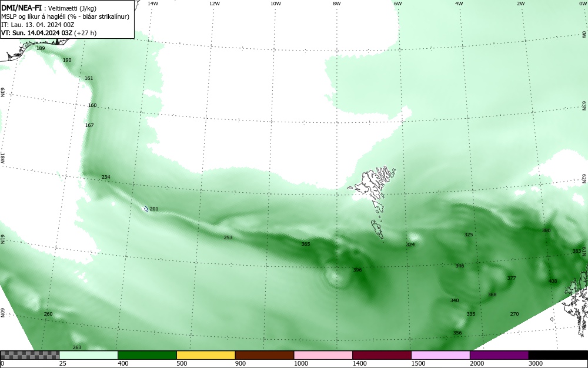Click the black 3000+ legend swatch
This screenshot has width=588, height=368.
[x=558, y=355]
